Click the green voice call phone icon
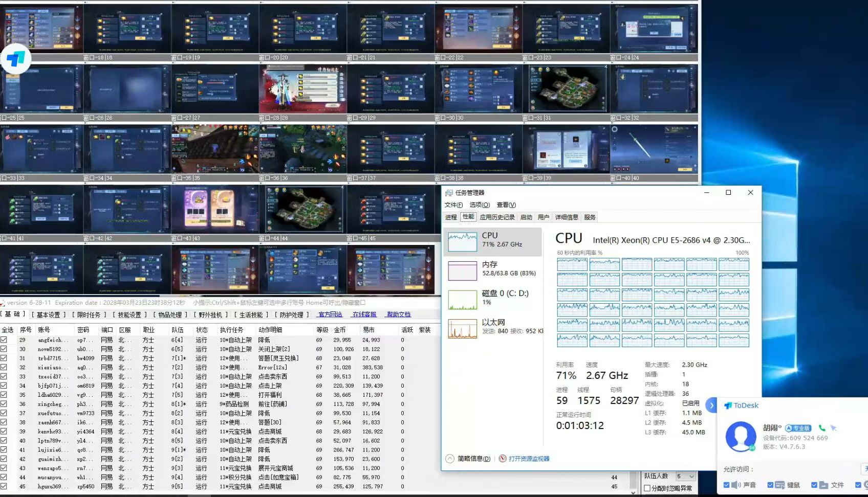Screen dimensions: 868x497 point(822,428)
